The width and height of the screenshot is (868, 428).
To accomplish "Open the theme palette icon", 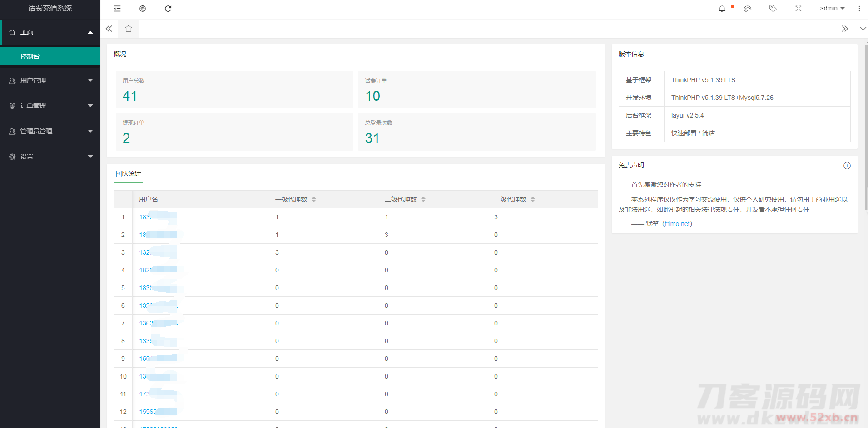I will coord(748,9).
